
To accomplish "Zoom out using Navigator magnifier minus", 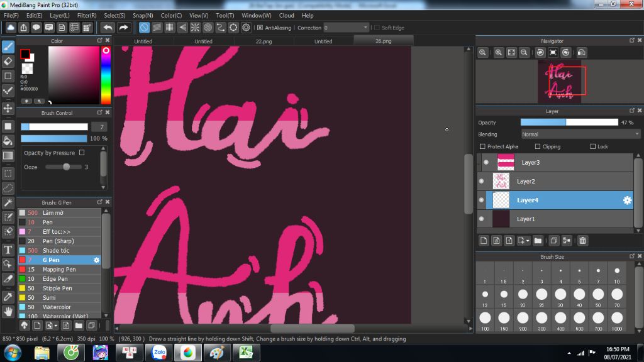I will (524, 53).
